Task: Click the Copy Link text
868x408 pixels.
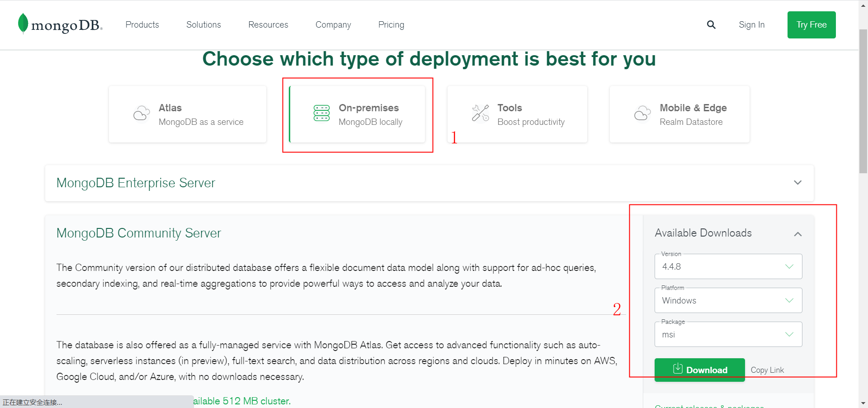Action: 767,370
